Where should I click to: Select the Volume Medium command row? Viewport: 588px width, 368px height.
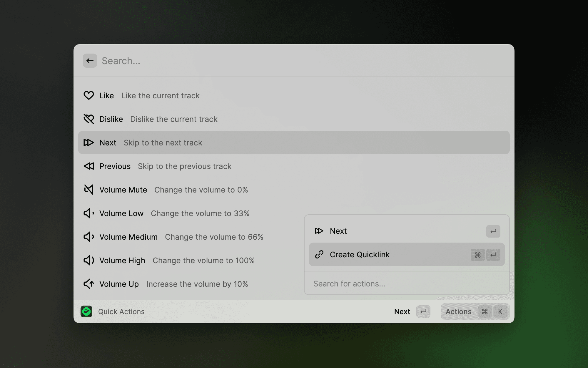(181, 237)
